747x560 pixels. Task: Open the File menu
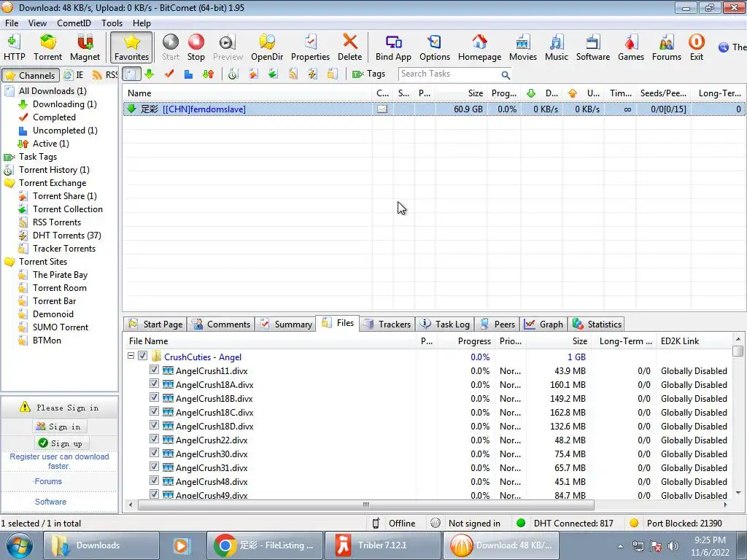[12, 23]
